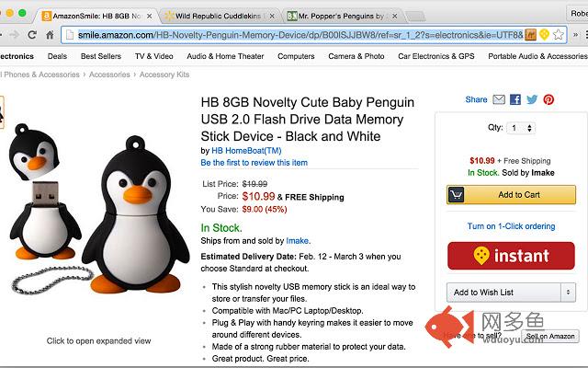The height and width of the screenshot is (368, 588).
Task: Expand the Add to Wish List dropdown
Action: coord(569,293)
